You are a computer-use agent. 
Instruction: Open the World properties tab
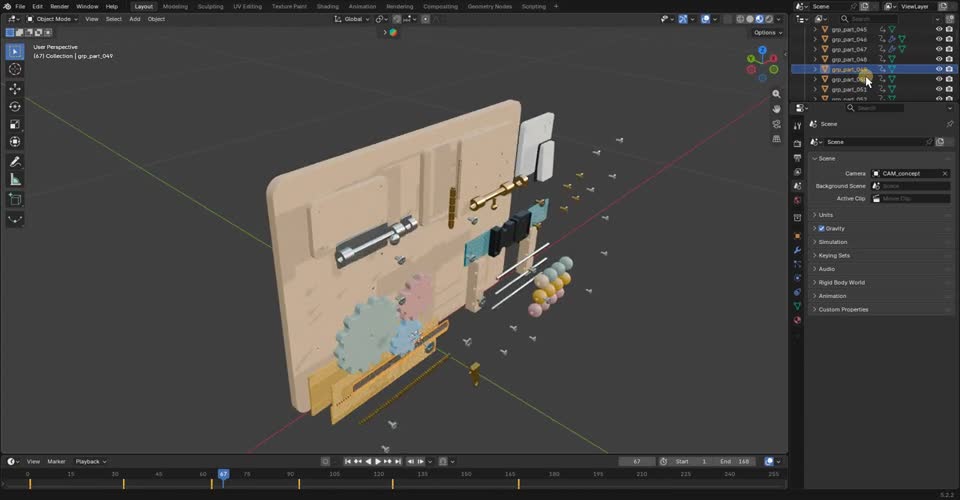click(797, 201)
